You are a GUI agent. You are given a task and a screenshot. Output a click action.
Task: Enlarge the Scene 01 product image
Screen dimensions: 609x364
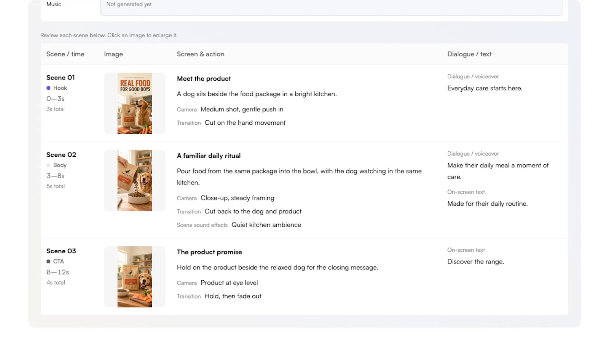[135, 103]
